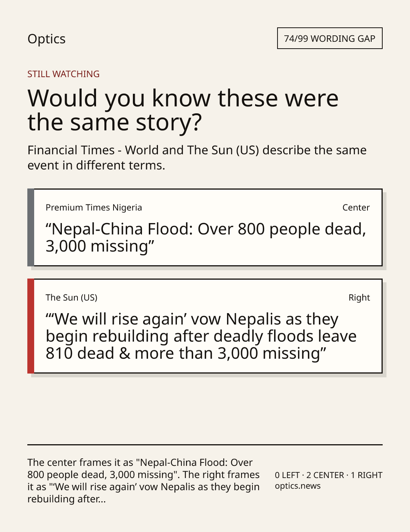Viewport: 410px width, 532px height.
Task: Click the Right bias label
Action: point(359,298)
